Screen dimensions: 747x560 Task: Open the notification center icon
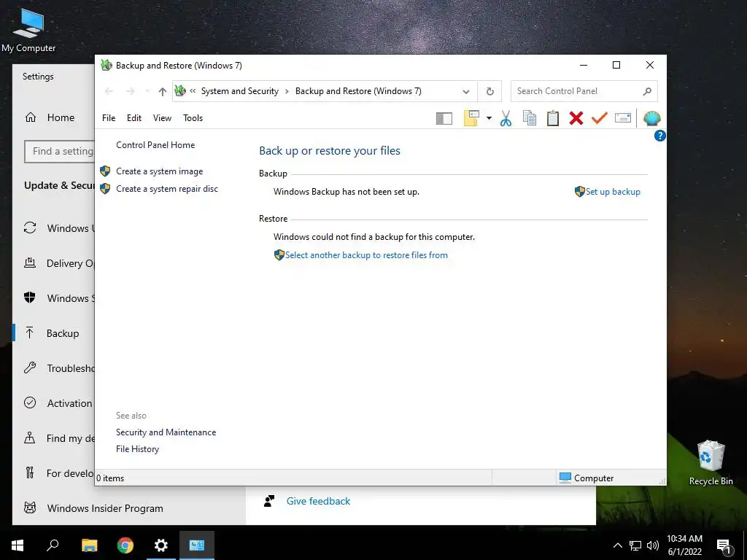(x=724, y=545)
